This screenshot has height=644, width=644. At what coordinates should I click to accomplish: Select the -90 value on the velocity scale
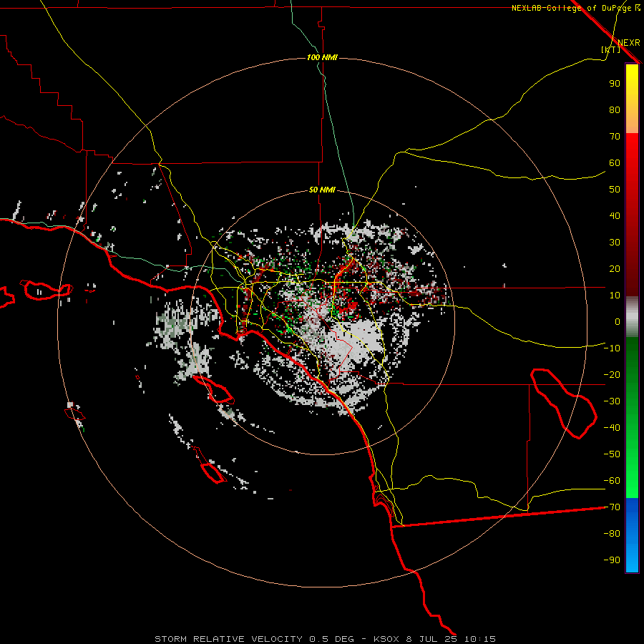point(612,560)
